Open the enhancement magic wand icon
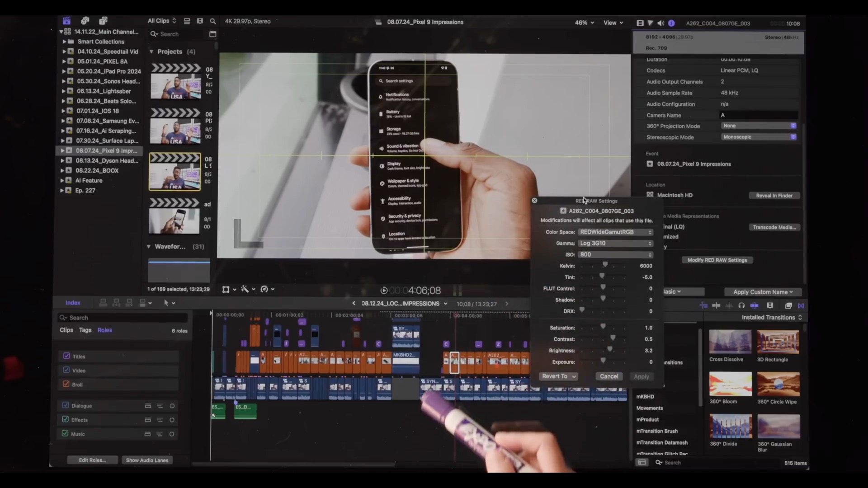The image size is (868, 488). 245,289
